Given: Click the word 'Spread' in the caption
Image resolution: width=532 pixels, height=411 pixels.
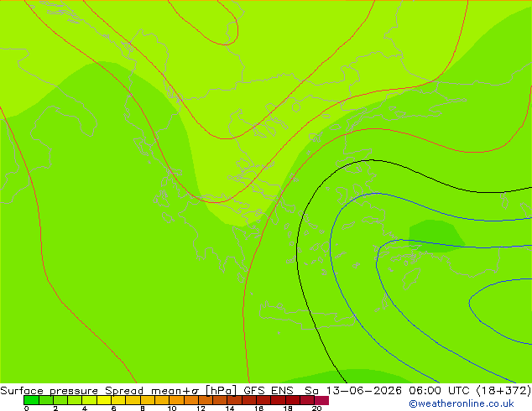Looking at the screenshot, I should [x=124, y=391].
